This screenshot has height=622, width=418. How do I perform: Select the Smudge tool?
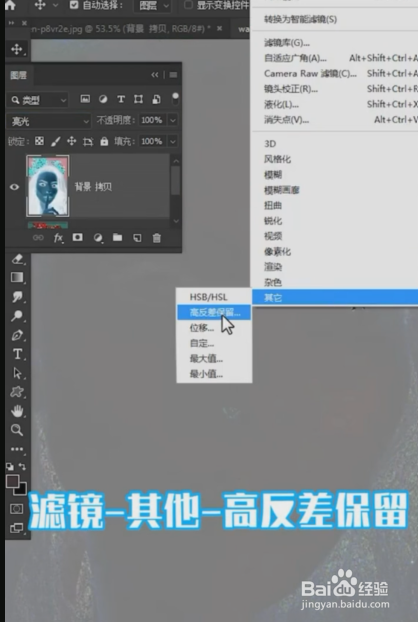point(17,296)
